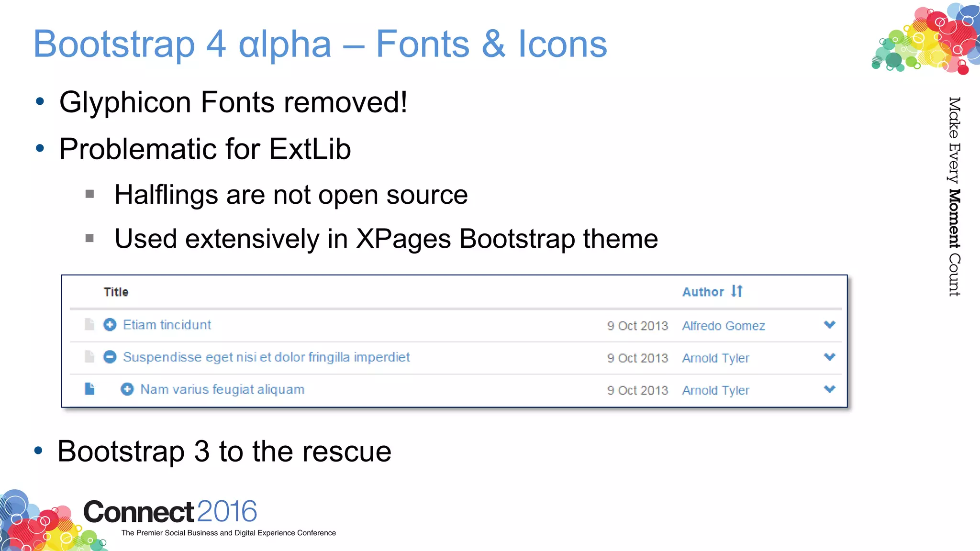This screenshot has width=980, height=551.
Task: Click the bullet 'Bootstrap 3 to the rescue'
Action: point(224,451)
